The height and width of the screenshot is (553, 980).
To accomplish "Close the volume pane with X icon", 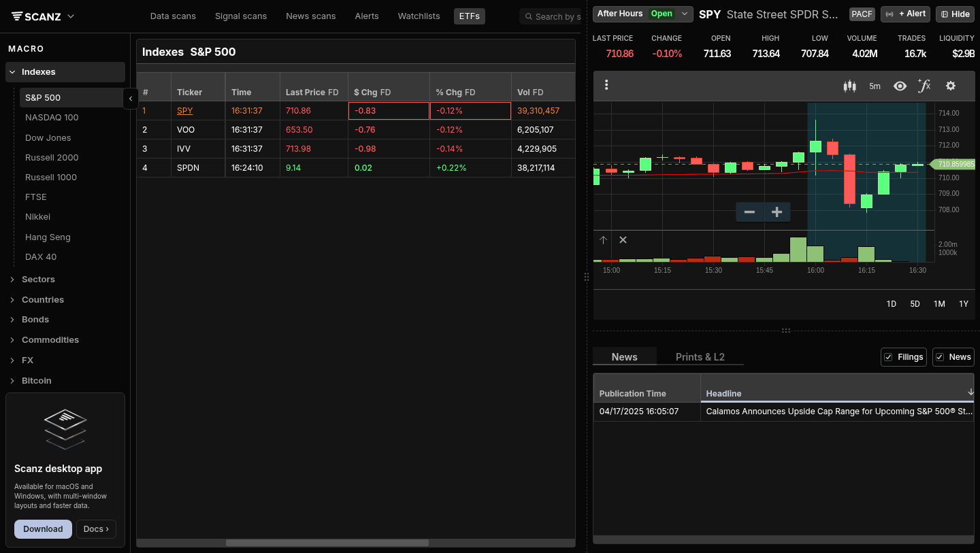I will click(x=623, y=240).
